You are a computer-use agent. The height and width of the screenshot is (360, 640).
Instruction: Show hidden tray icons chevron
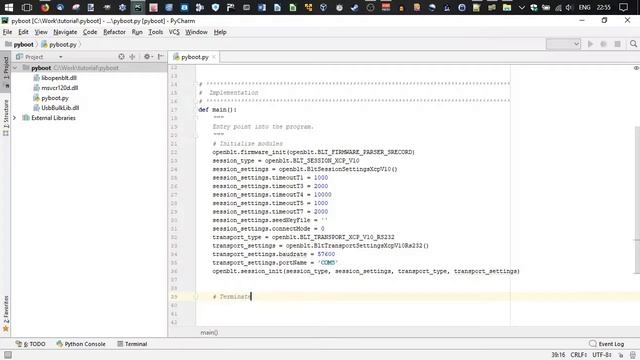(522, 7)
